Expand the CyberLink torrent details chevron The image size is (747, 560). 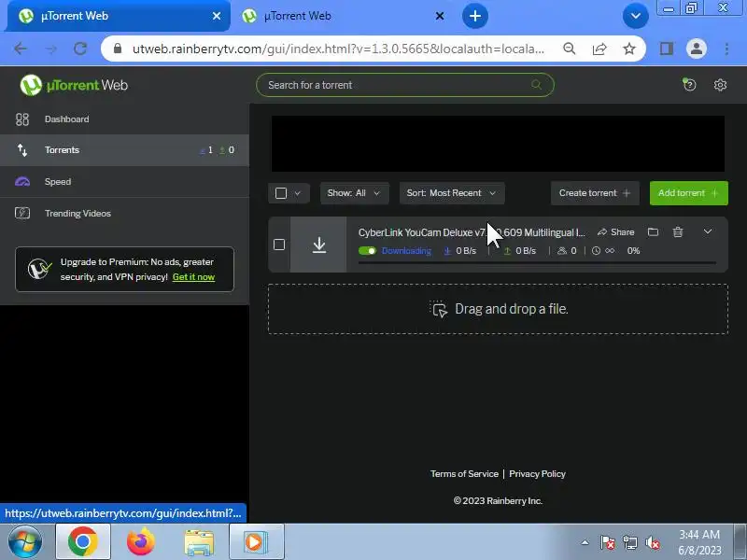point(708,231)
